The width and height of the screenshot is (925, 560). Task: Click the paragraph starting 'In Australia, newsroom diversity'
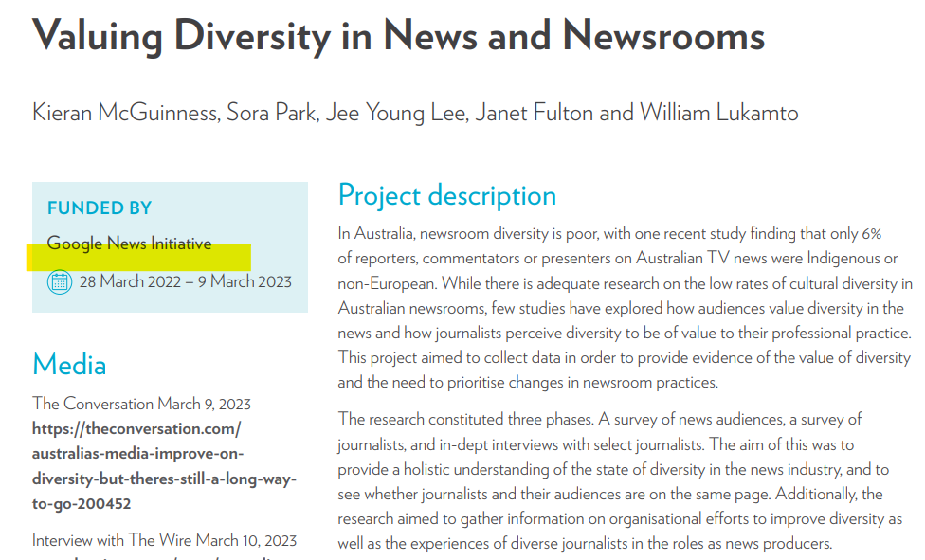point(625,308)
